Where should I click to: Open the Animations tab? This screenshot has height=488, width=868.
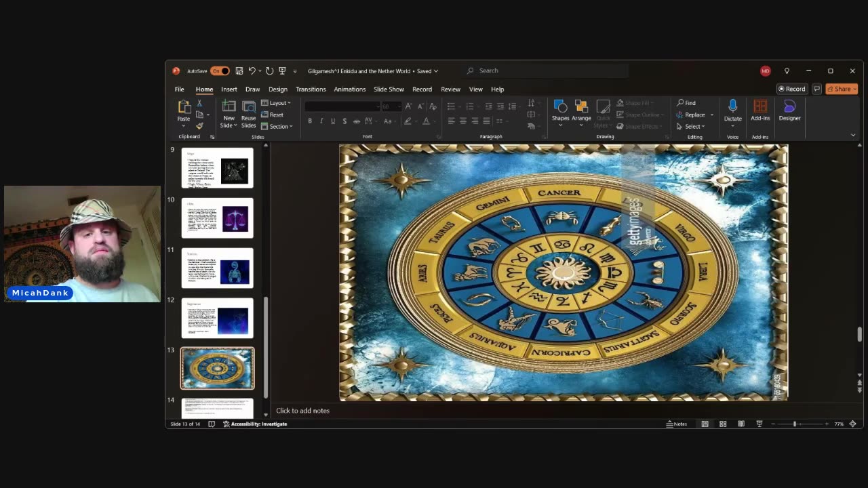(350, 89)
